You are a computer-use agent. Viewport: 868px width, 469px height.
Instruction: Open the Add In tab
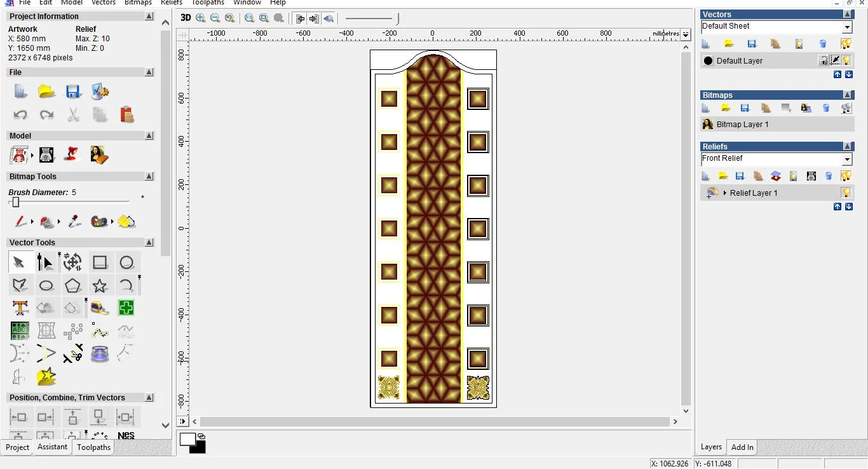click(x=742, y=447)
